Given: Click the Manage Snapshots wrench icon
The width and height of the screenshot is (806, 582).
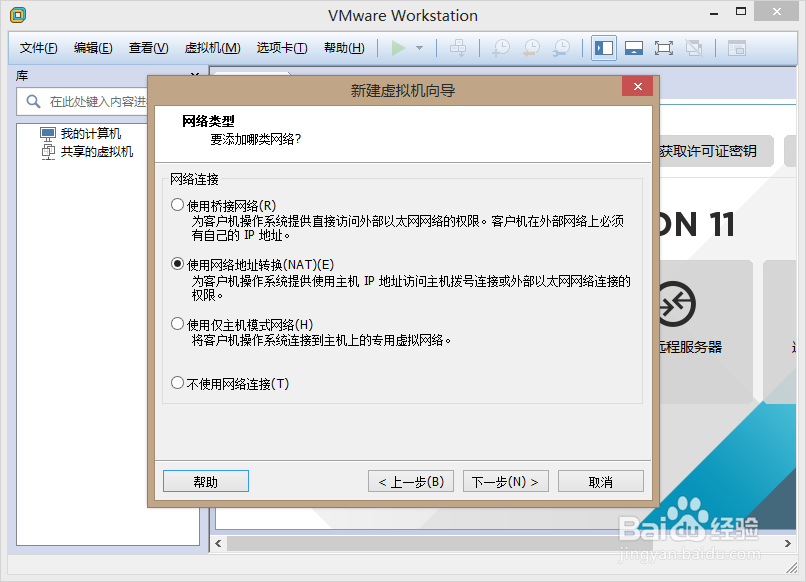Looking at the screenshot, I should click(561, 48).
